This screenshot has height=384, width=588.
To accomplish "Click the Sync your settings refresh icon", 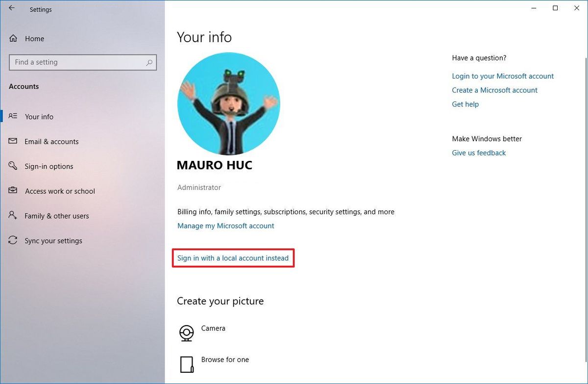I will click(12, 241).
